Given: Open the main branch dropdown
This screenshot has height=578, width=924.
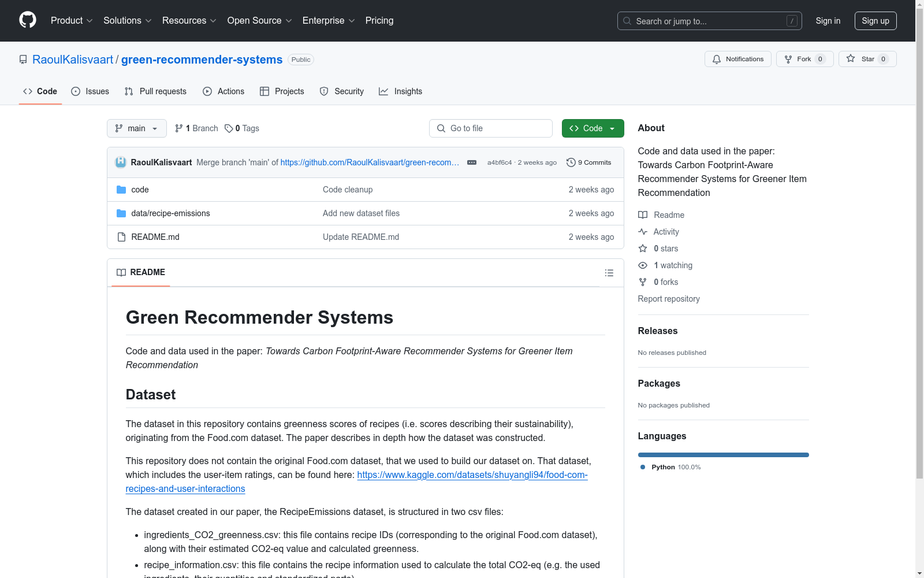Looking at the screenshot, I should [x=137, y=128].
